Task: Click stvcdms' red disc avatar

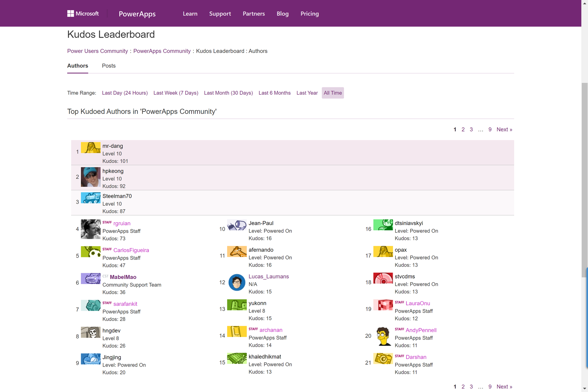Action: coord(383,278)
